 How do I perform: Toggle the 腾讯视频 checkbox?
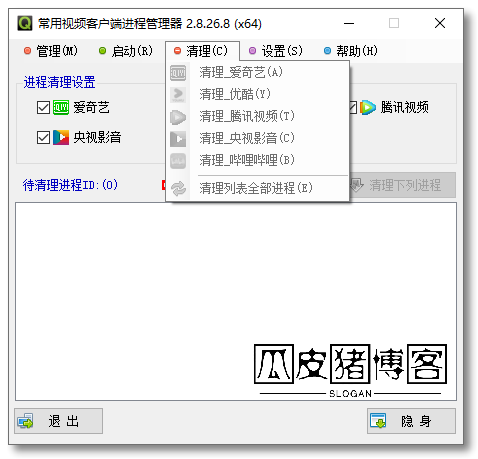pyautogui.click(x=353, y=107)
